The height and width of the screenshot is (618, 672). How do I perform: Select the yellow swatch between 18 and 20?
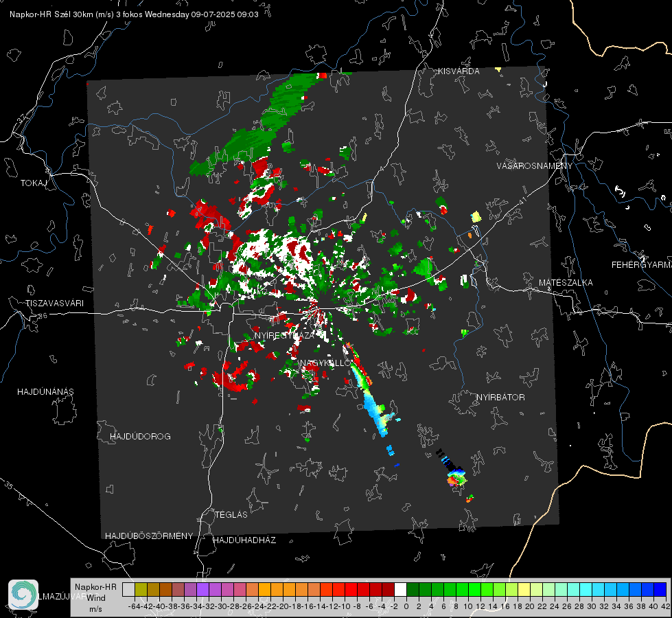pyautogui.click(x=524, y=589)
